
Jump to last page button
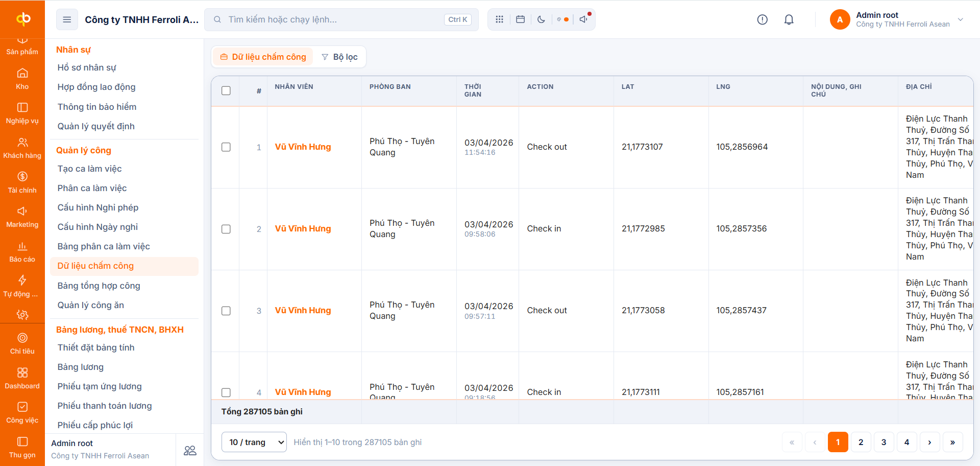[x=952, y=442]
